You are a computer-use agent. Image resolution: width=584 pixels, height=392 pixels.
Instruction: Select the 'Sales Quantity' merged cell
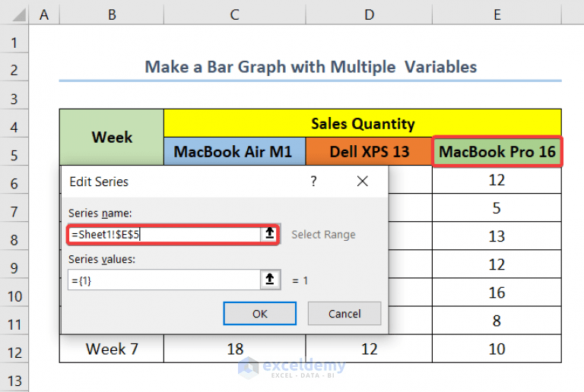(363, 124)
